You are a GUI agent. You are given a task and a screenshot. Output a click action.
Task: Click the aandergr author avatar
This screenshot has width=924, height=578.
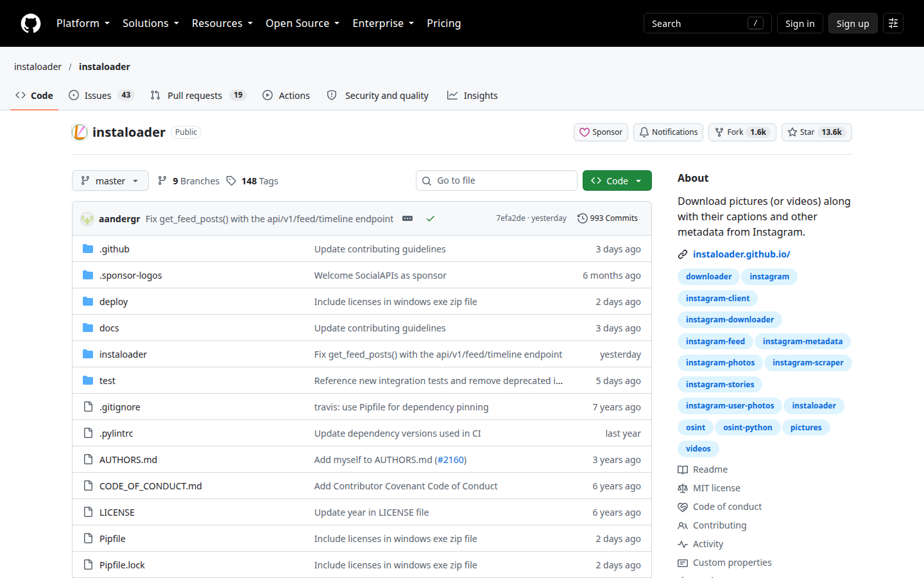click(x=87, y=219)
